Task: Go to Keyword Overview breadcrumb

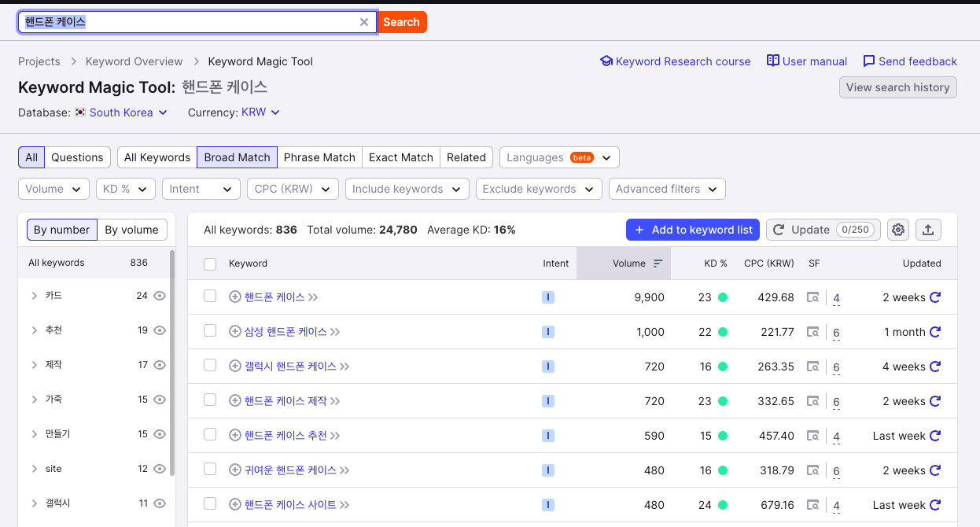Action: [x=134, y=61]
